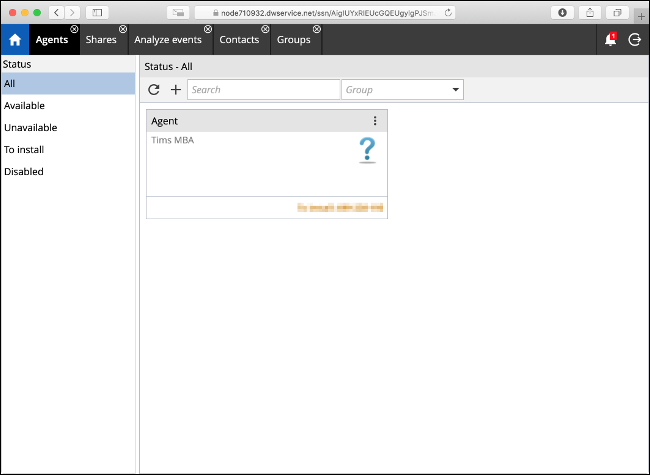The height and width of the screenshot is (475, 650).
Task: Click the Home icon in the navigation bar
Action: pyautogui.click(x=15, y=40)
